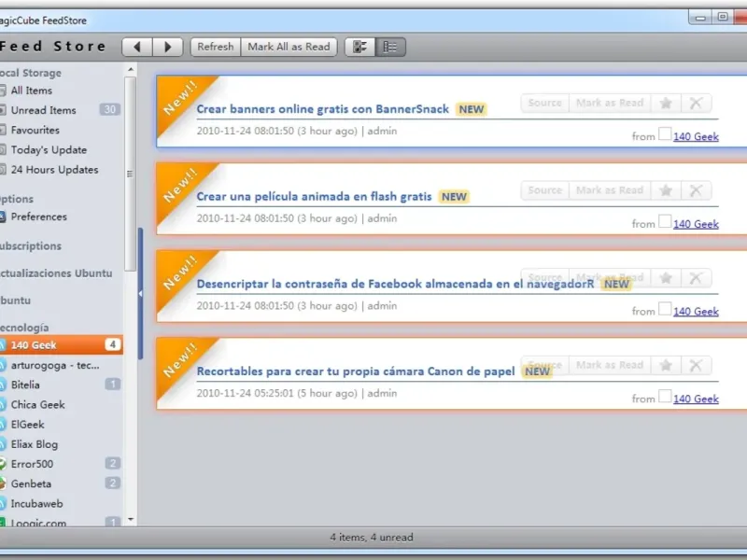The image size is (747, 560).
Task: Open article Crear banners online gratis con BannerSnack
Action: tap(322, 109)
